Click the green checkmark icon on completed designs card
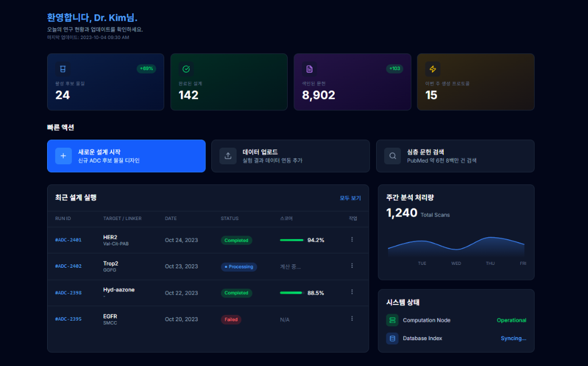 [x=186, y=69]
